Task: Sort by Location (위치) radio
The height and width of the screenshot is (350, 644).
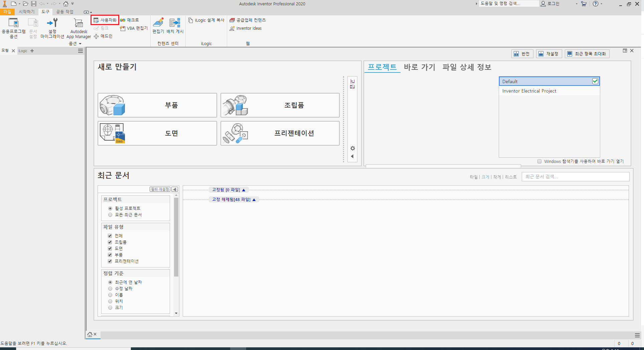Action: click(110, 301)
